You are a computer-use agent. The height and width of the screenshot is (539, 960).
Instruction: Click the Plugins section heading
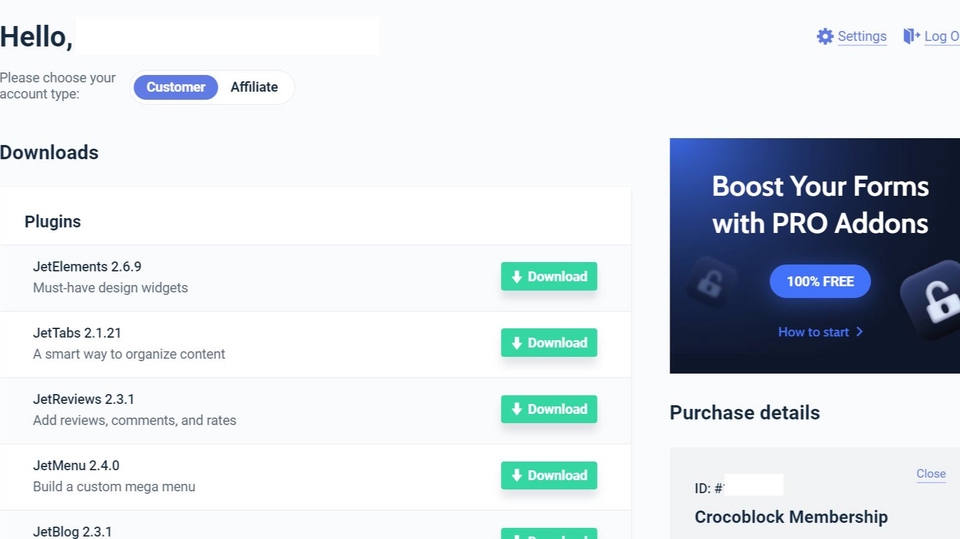(x=53, y=222)
